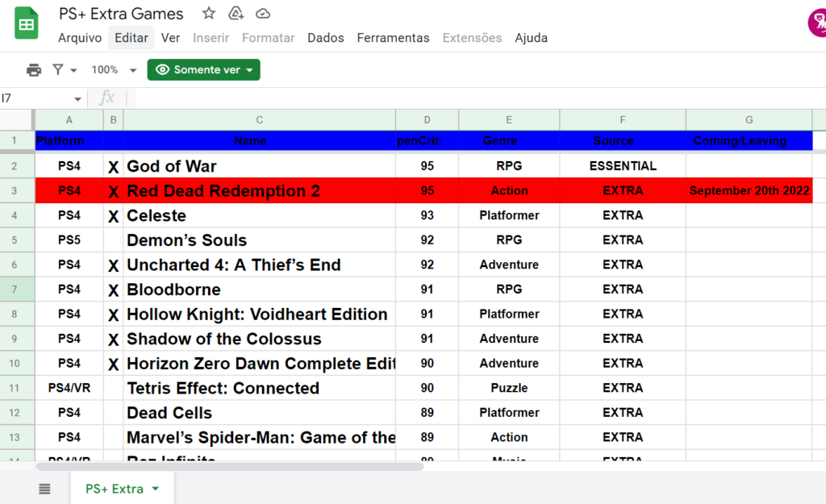826x504 pixels.
Task: Check the cloud document status icon
Action: click(263, 13)
